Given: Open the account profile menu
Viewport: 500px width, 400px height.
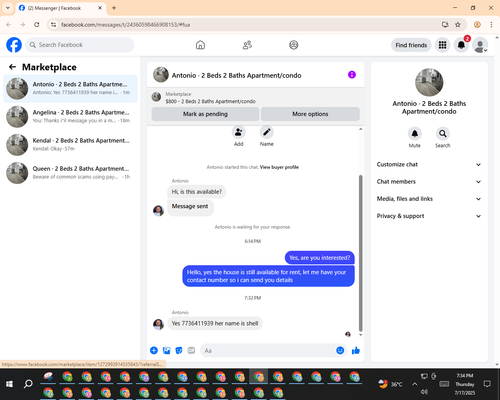Looking at the screenshot, I should click(x=480, y=45).
